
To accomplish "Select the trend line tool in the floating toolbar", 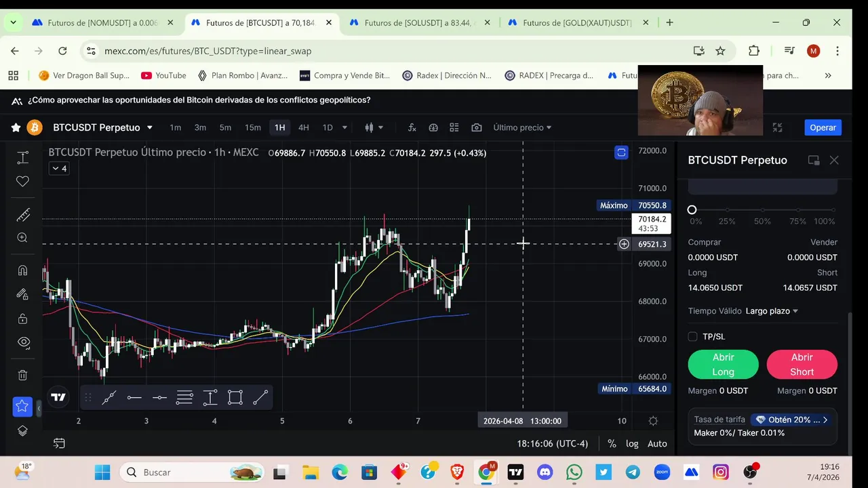I will tap(108, 398).
